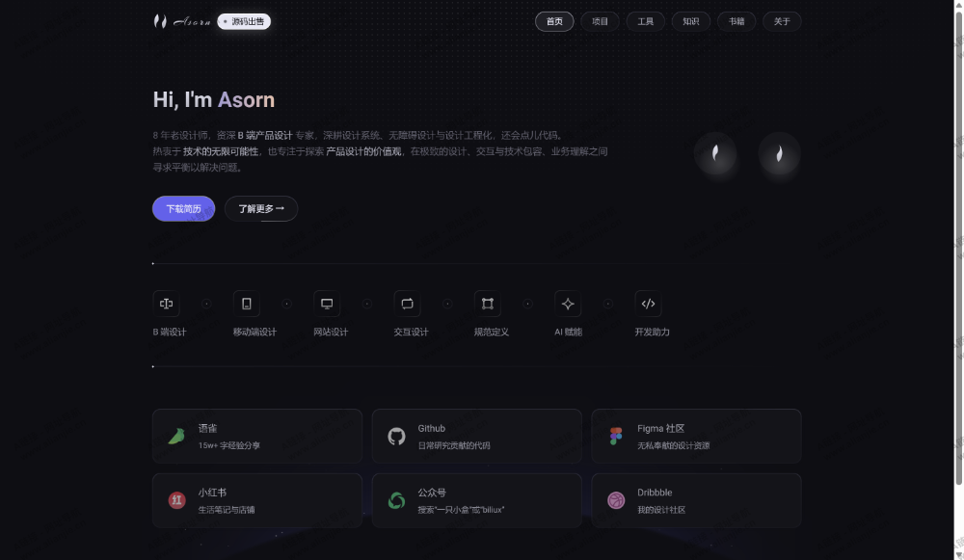The image size is (964, 560).
Task: Click the 开发助力 code icon
Action: 648,304
